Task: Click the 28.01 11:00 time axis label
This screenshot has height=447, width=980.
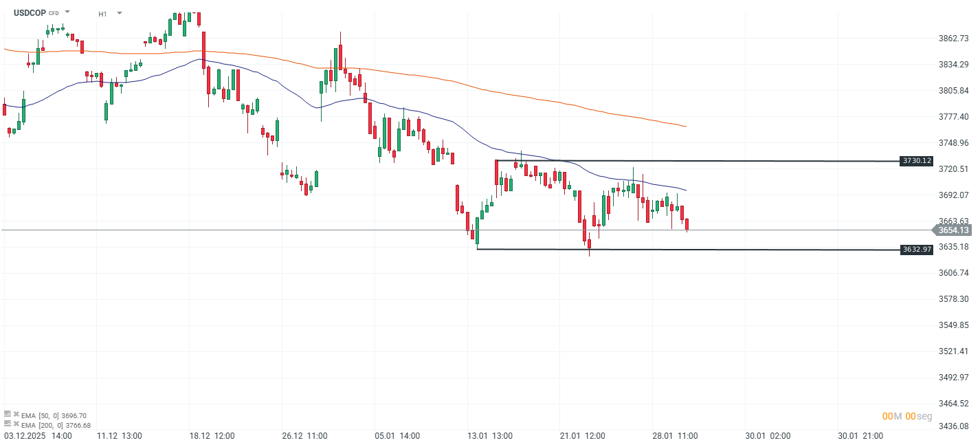Action: click(679, 436)
